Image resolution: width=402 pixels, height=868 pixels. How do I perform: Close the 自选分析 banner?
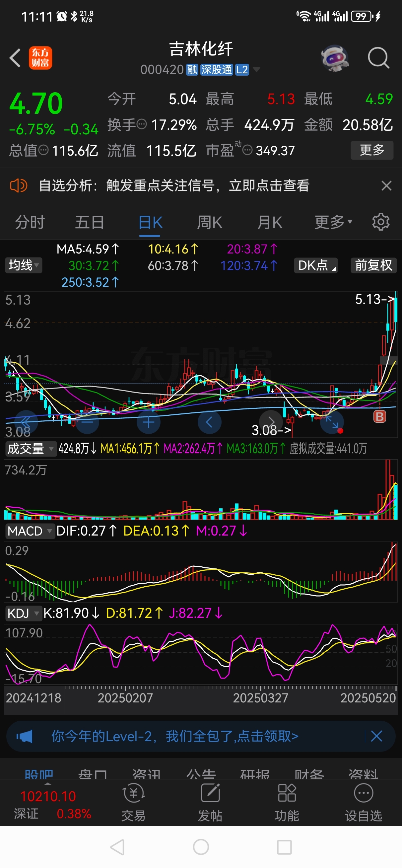coord(386,186)
